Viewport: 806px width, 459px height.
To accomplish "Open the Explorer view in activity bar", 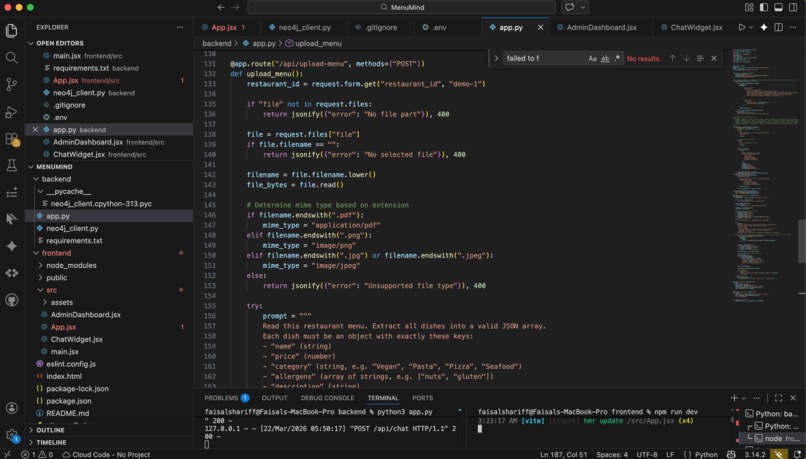I will pos(11,30).
